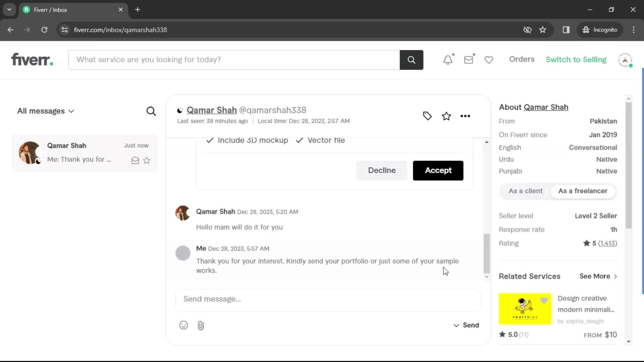The image size is (644, 362).
Task: Click chat scrollbar up arrow
Action: pos(486,142)
